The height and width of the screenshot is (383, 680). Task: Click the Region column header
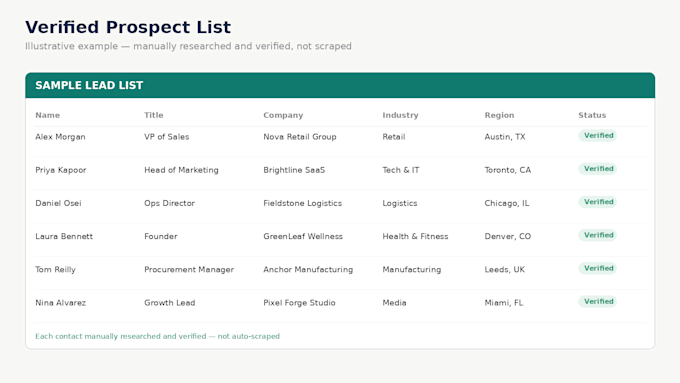499,115
